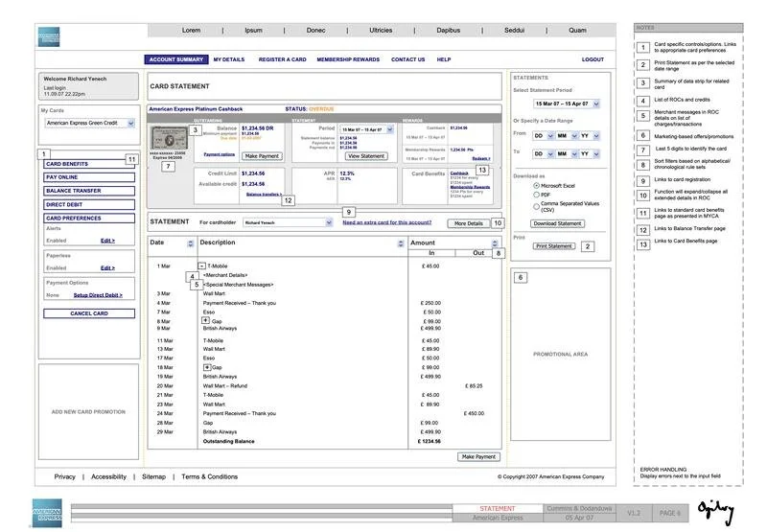Click Make Payment below the transaction table
This screenshot has height=532, width=767.
pyautogui.click(x=478, y=456)
